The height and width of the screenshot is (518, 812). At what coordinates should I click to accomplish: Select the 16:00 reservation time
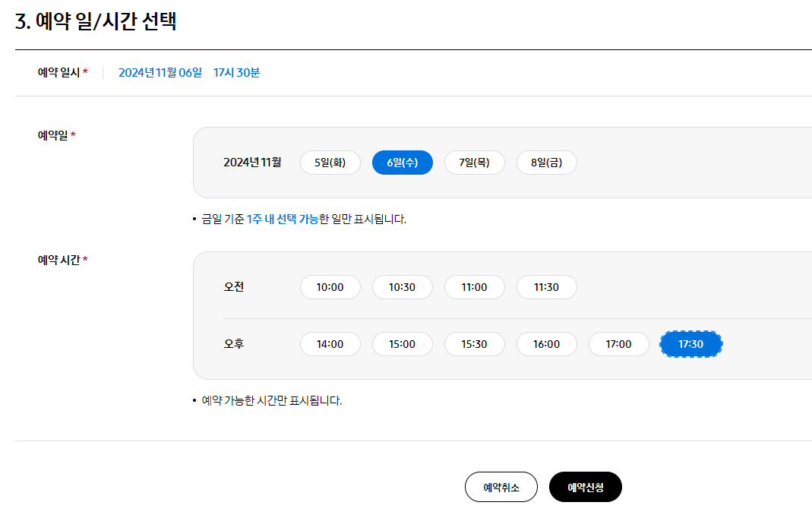546,343
